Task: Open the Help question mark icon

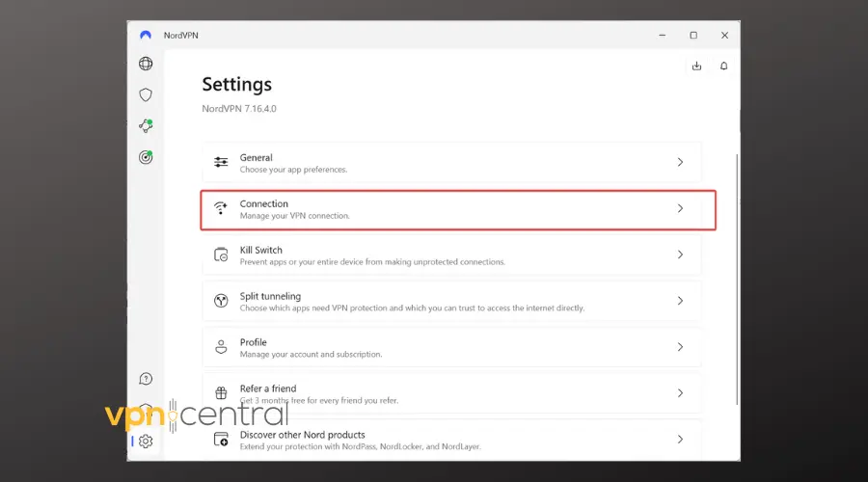Action: click(146, 379)
